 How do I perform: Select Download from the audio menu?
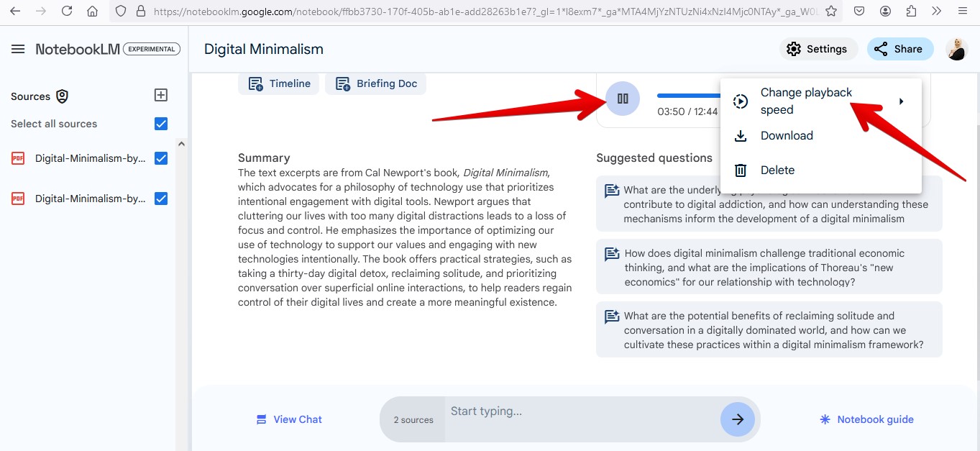pyautogui.click(x=787, y=136)
